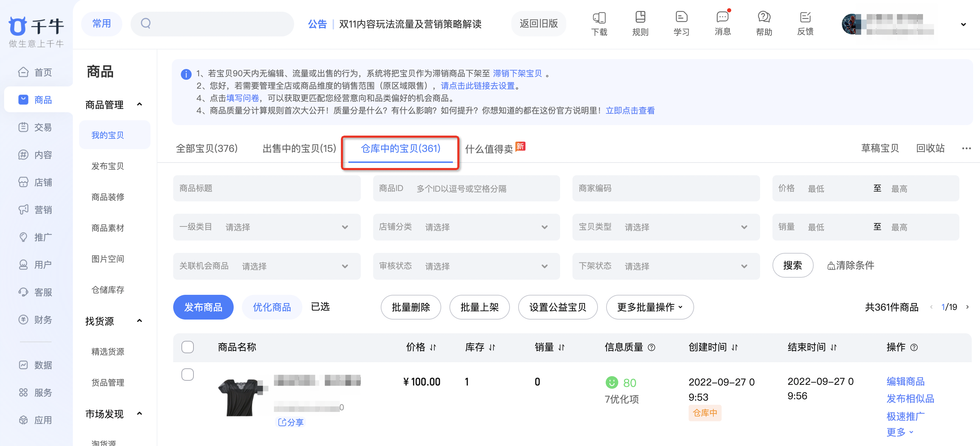
Task: Sort by 创建时间 column arrows
Action: [x=735, y=347]
